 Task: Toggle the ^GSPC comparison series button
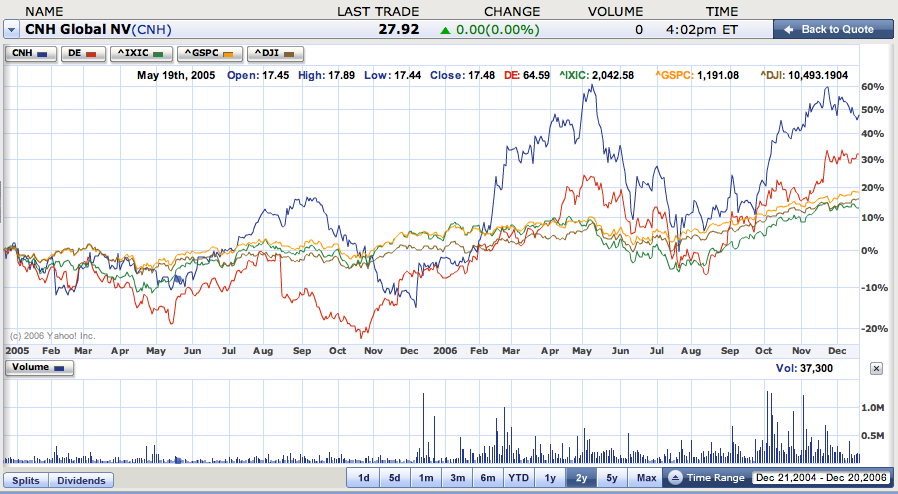(210, 53)
